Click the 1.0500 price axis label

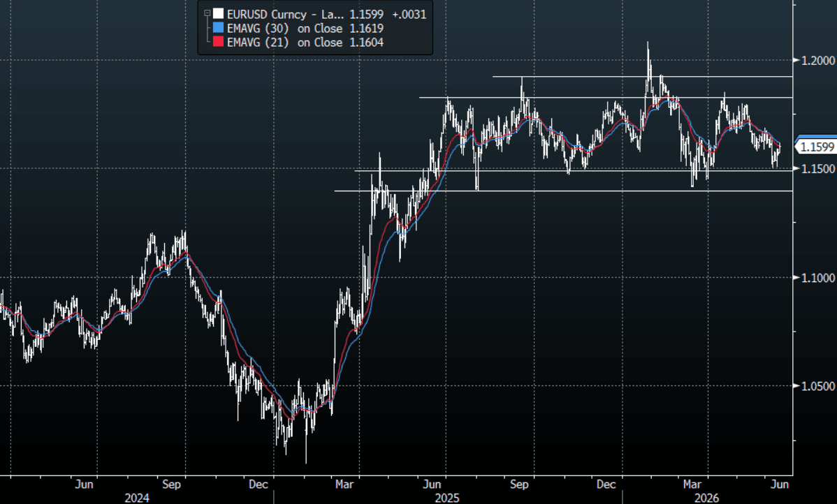817,385
